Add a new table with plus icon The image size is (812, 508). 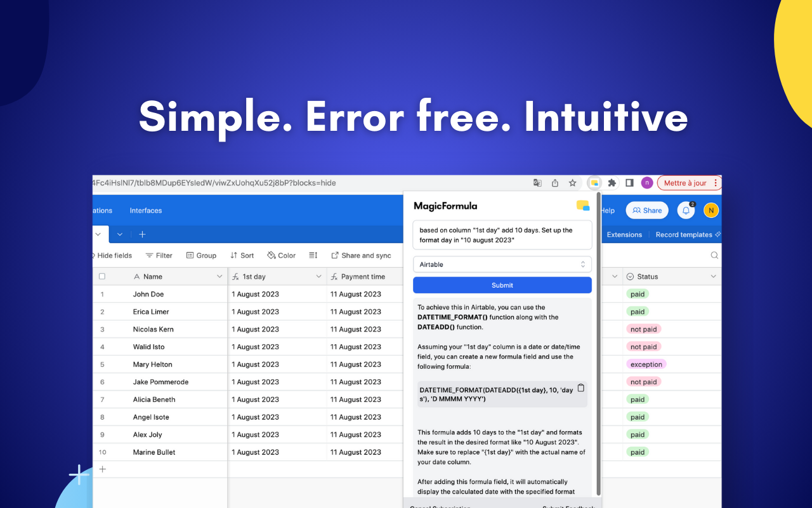[142, 234]
